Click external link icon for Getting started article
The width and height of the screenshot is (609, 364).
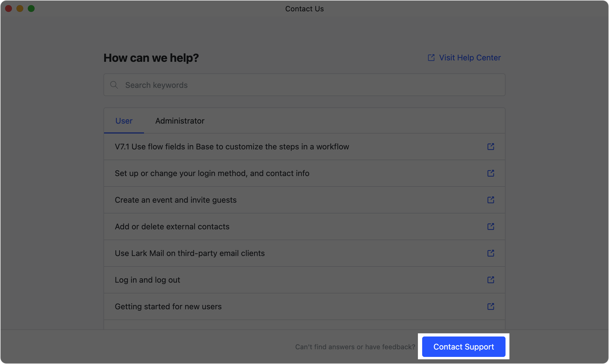(490, 306)
